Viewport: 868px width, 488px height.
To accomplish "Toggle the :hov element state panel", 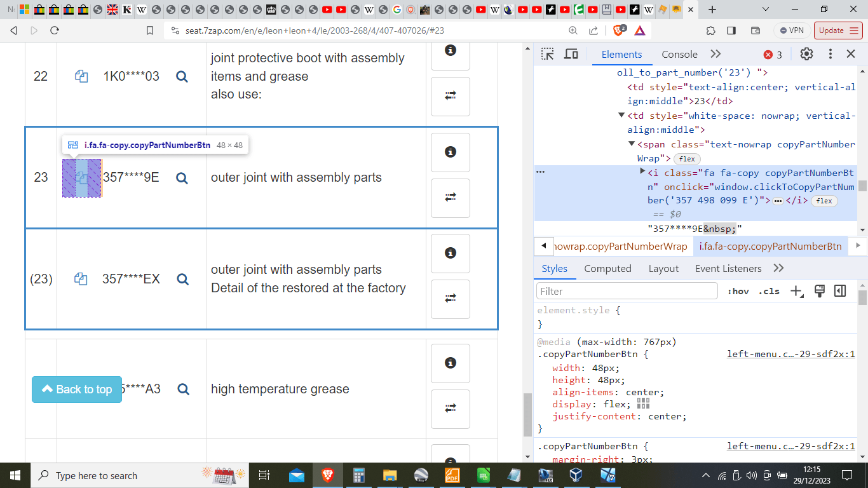I will coord(738,291).
